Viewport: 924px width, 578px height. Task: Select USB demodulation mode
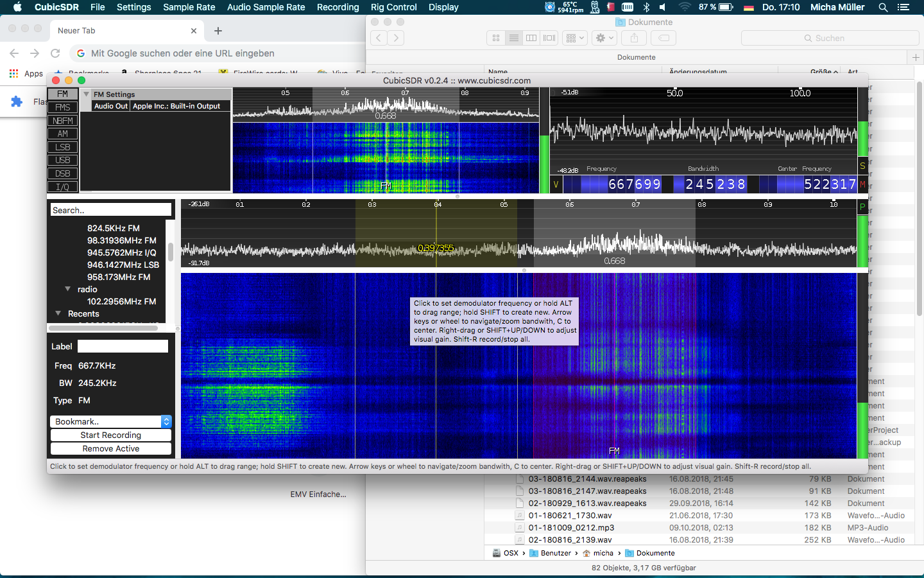(63, 160)
